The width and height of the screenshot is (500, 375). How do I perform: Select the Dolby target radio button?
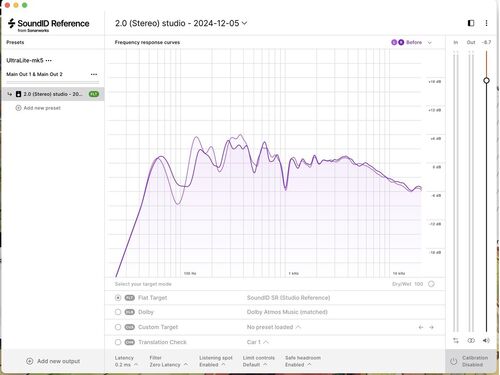point(118,312)
